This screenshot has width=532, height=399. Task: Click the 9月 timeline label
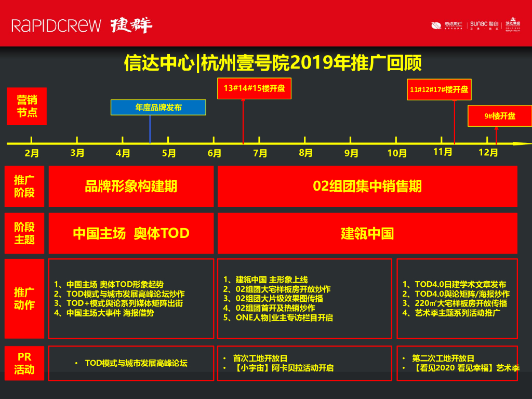click(x=351, y=153)
